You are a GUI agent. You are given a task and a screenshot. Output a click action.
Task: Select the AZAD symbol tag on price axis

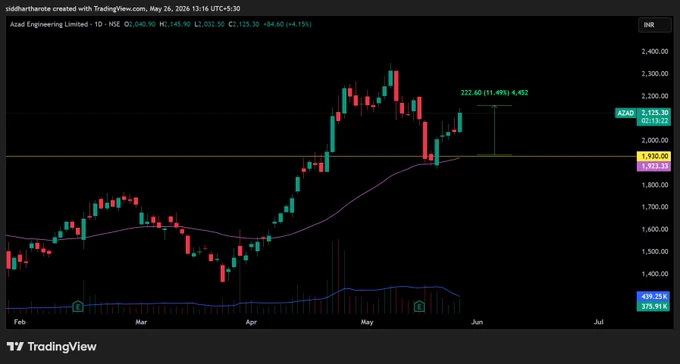(x=625, y=113)
